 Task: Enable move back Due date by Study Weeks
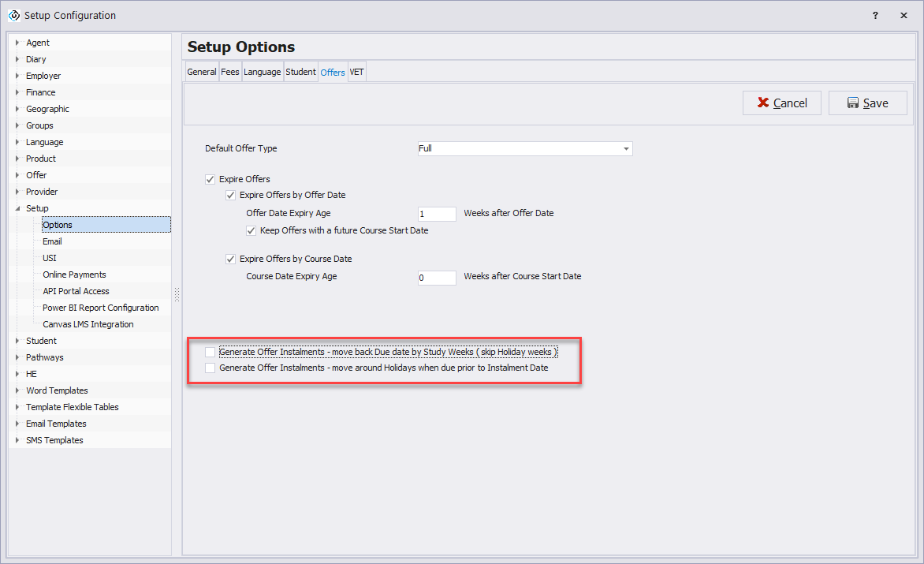tap(211, 352)
